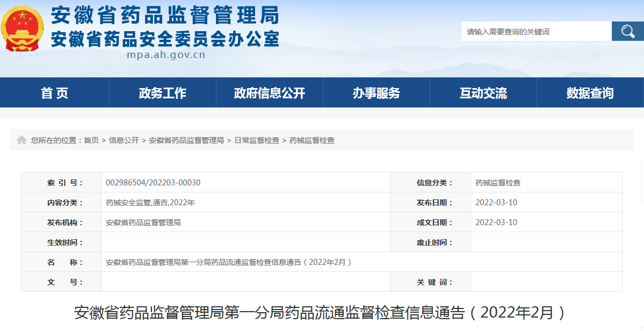Follow the 日常监督检查 breadcrumb link
Screen dimensions: 644x331
[x=257, y=140]
